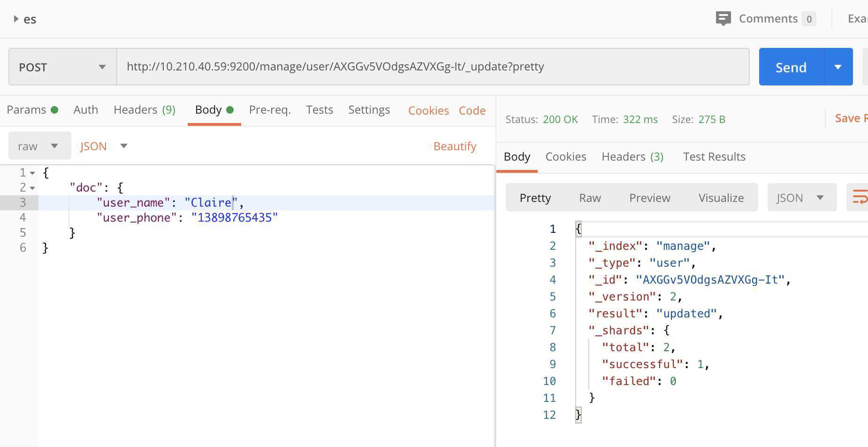Click the 200 OK status text

pos(560,119)
